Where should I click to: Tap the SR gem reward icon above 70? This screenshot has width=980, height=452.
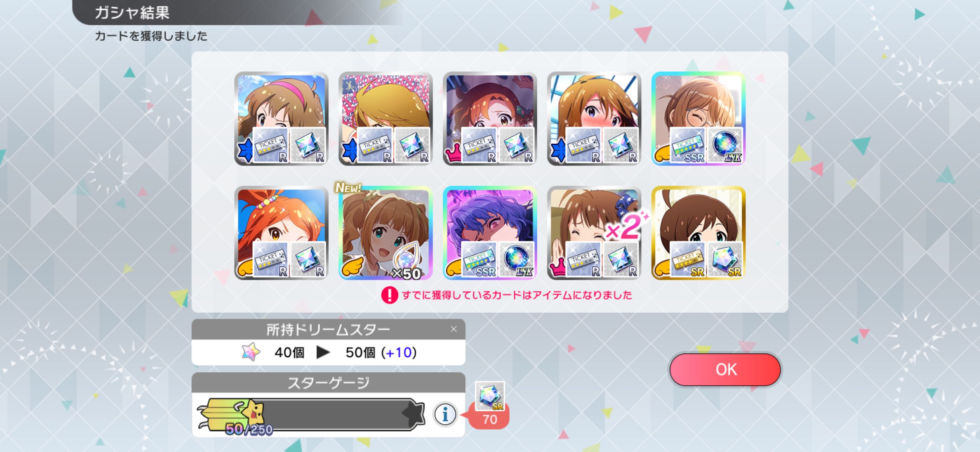pyautogui.click(x=490, y=396)
